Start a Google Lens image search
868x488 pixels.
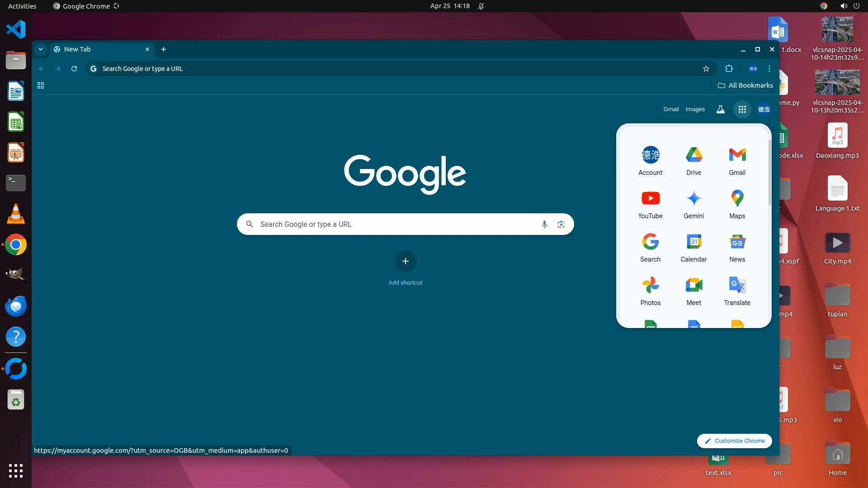[561, 224]
